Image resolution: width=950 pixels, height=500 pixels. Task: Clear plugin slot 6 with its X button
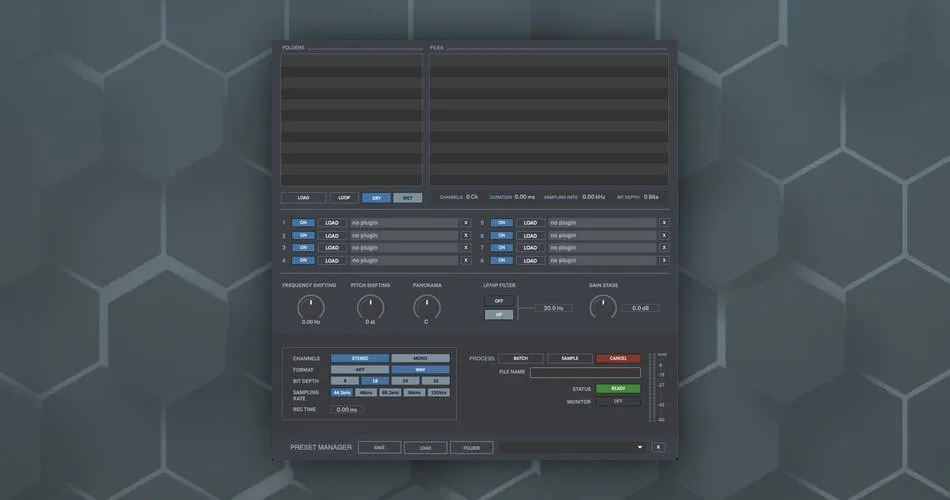coord(664,235)
